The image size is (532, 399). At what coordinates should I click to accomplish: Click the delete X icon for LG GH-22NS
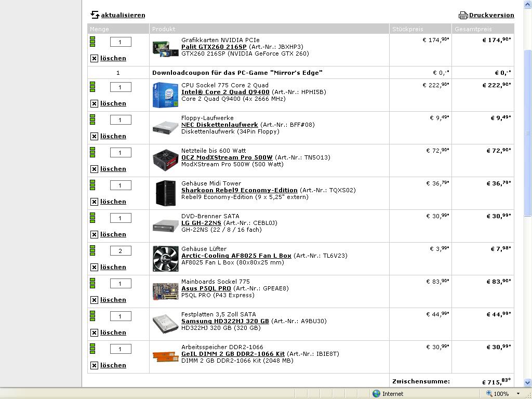pos(95,234)
